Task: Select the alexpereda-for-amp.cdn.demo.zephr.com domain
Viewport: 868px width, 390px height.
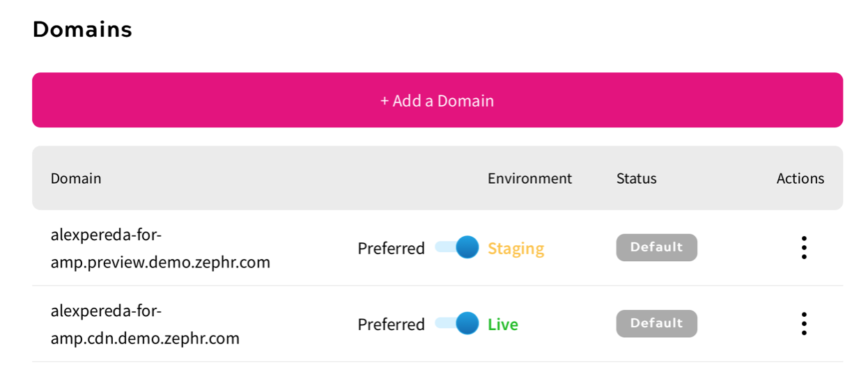Action: pos(145,325)
